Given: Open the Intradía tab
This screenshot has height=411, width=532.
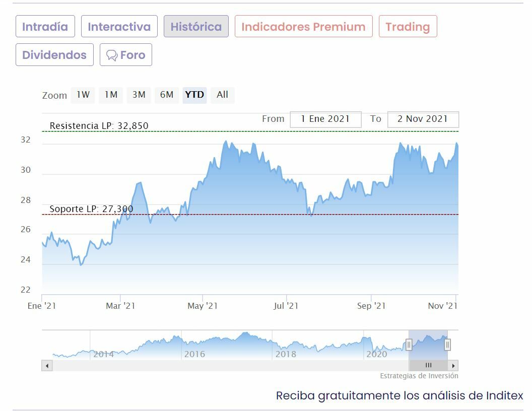Looking at the screenshot, I should [45, 27].
